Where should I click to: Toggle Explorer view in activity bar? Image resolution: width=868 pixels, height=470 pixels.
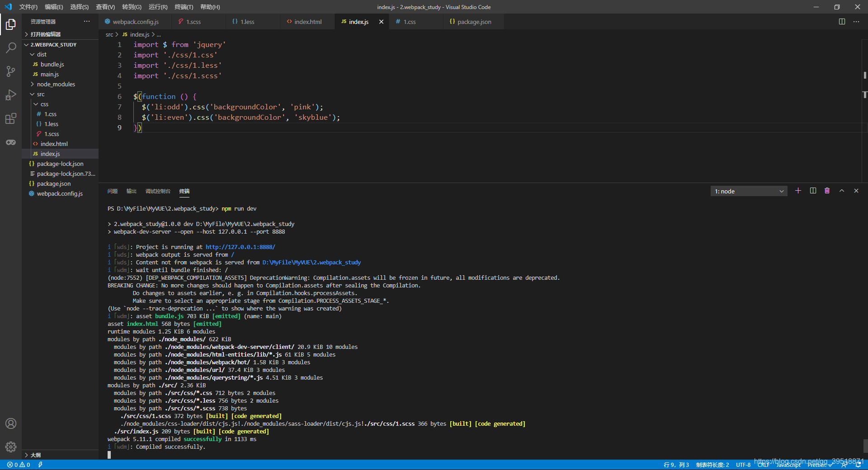click(x=11, y=24)
